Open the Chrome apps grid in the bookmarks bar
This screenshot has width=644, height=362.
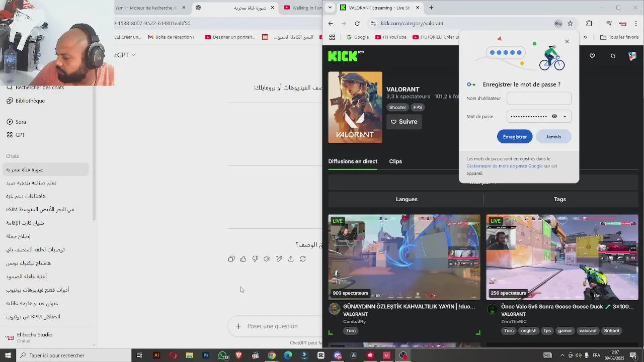coord(332,37)
